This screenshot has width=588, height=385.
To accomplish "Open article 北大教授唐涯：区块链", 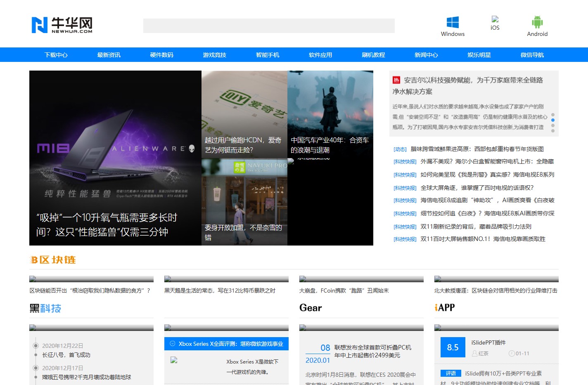I will pos(496,291).
